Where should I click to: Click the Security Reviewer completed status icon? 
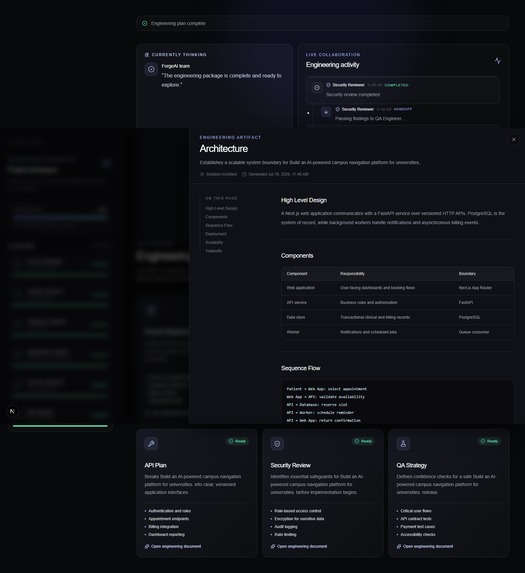317,88
